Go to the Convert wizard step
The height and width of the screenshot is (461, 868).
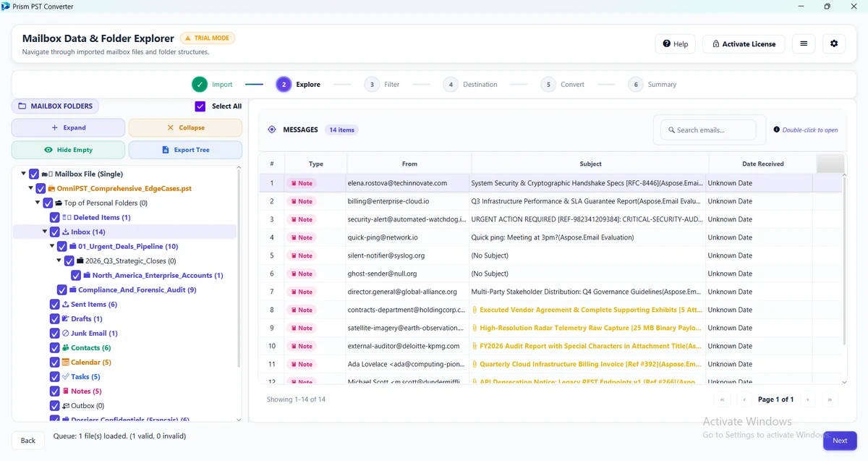point(563,85)
